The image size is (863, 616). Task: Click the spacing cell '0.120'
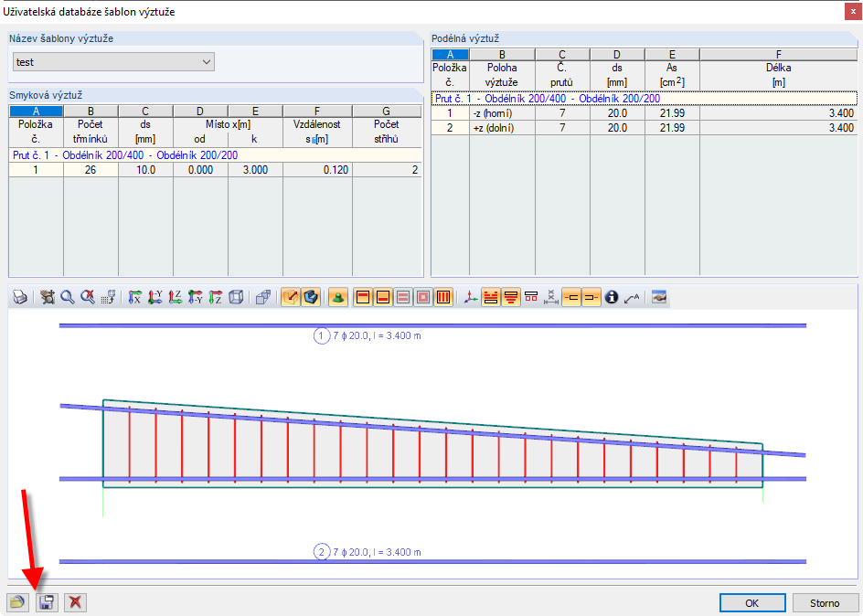pyautogui.click(x=317, y=170)
